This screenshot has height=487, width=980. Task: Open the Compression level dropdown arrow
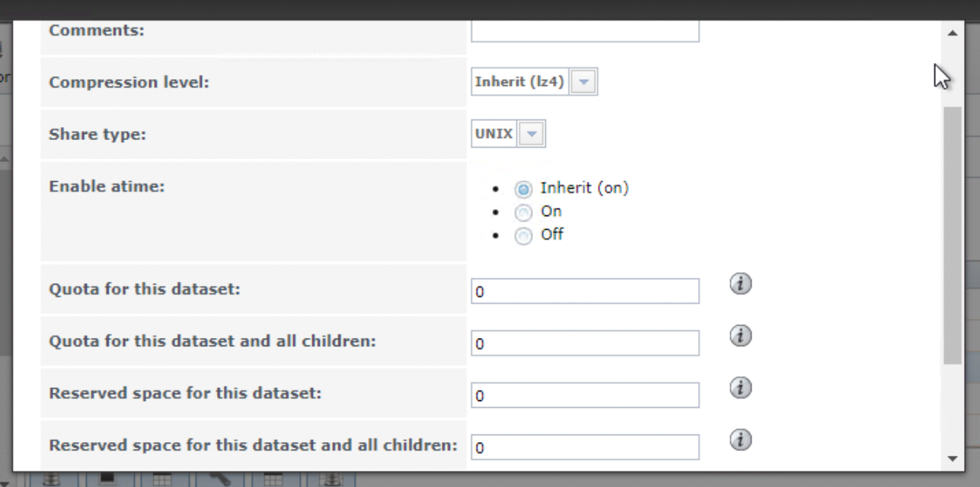click(x=584, y=82)
